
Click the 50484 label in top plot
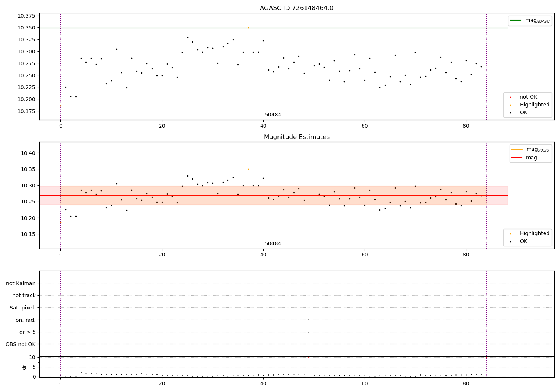[x=273, y=115]
